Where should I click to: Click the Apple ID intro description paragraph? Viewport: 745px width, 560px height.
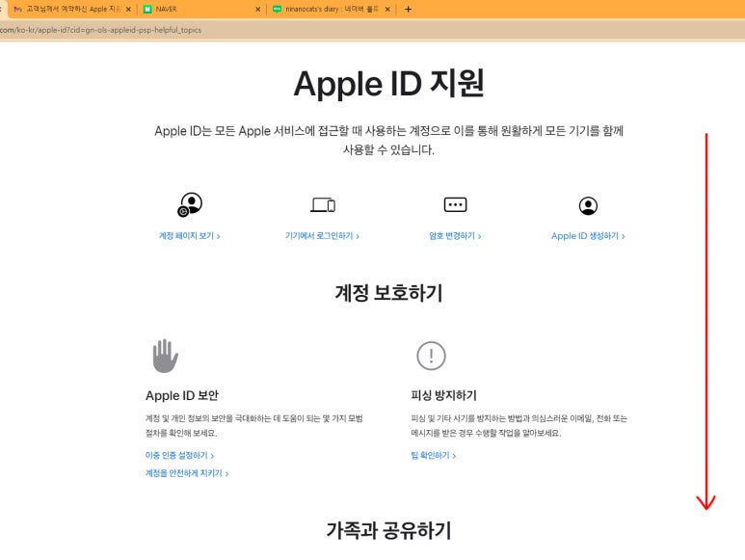[x=388, y=140]
